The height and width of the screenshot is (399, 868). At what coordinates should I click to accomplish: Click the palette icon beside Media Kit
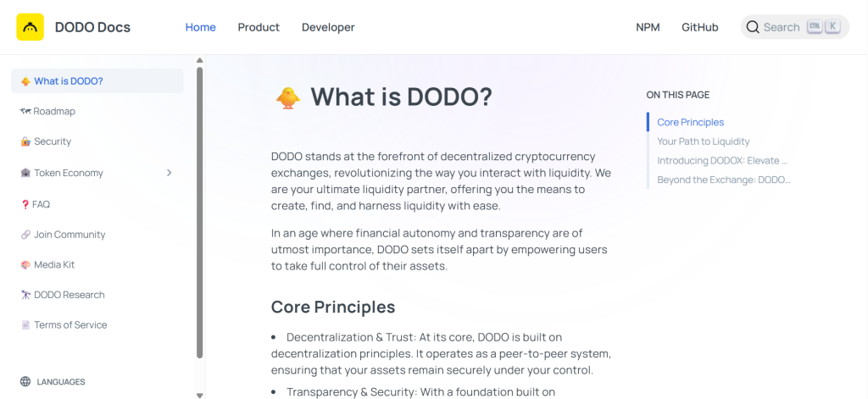25,265
